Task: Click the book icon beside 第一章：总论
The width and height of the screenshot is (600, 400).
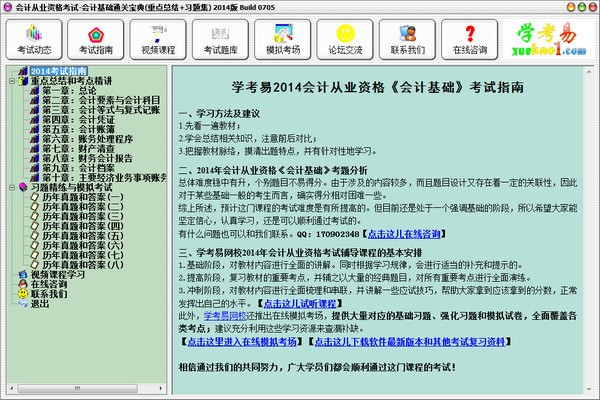Action: point(34,91)
